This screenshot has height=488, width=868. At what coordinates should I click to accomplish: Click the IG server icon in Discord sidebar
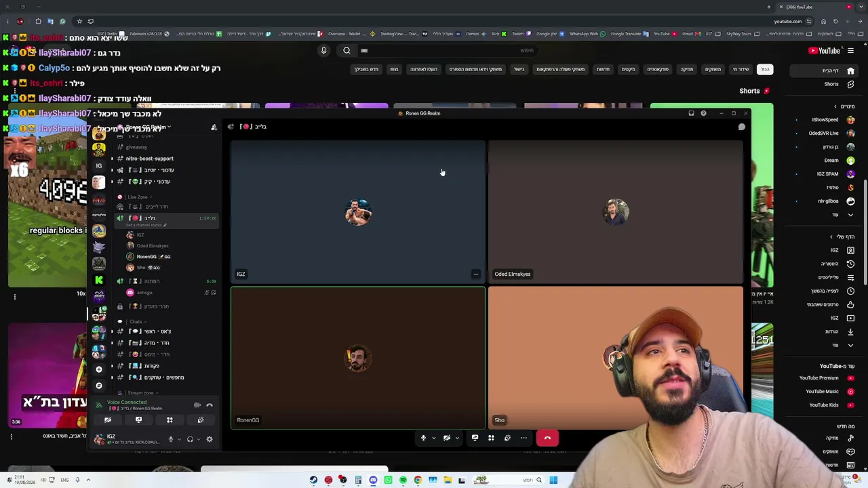pyautogui.click(x=99, y=166)
